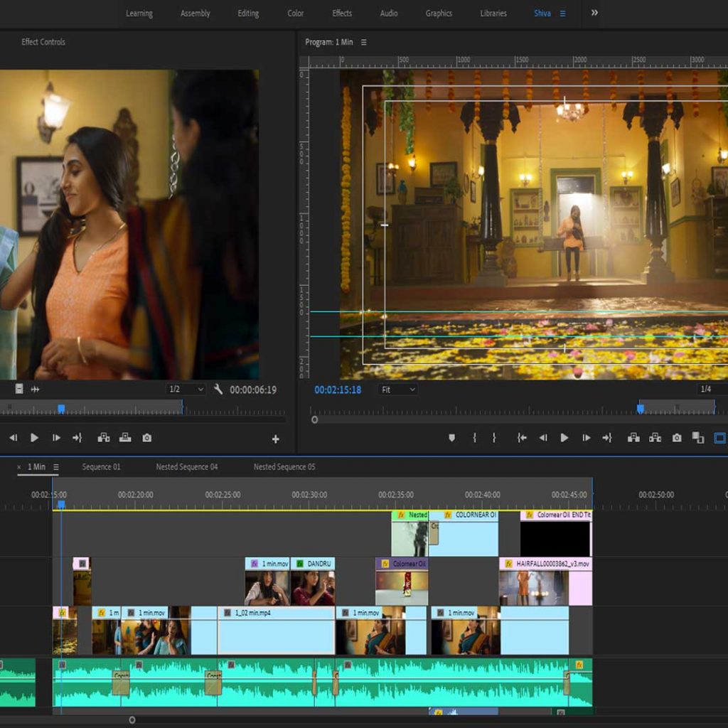Click the Button Editor plus icon in Source Monitor
728x728 pixels.
click(x=274, y=438)
